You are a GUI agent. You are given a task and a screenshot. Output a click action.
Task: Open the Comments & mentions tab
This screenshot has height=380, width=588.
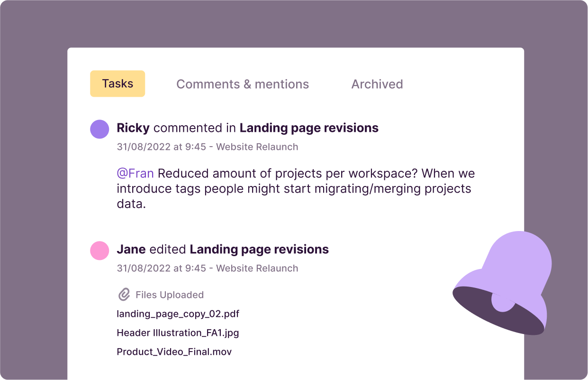(x=243, y=84)
